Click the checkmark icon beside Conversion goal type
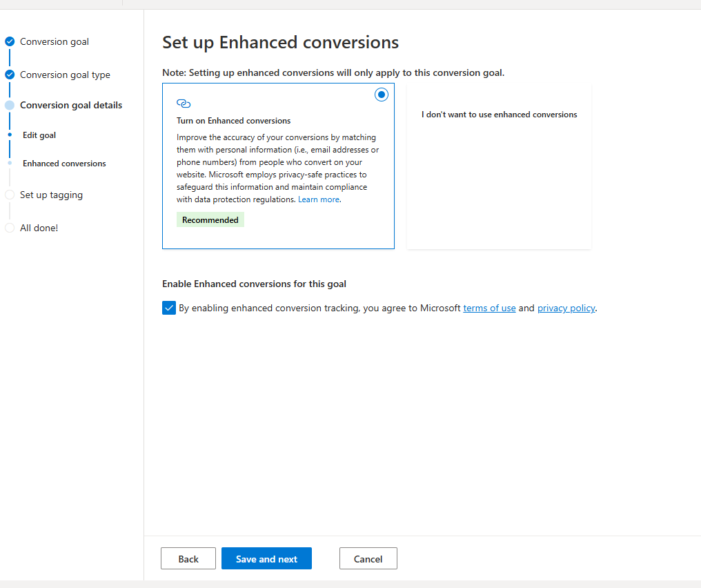701x588 pixels. coord(10,75)
